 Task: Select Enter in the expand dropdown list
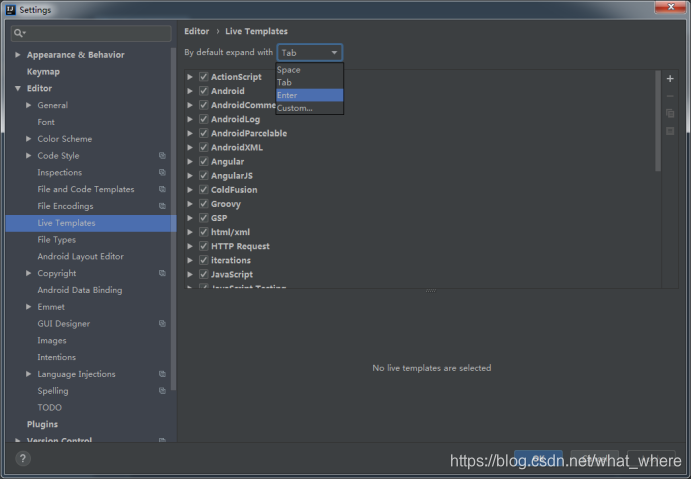click(x=309, y=95)
